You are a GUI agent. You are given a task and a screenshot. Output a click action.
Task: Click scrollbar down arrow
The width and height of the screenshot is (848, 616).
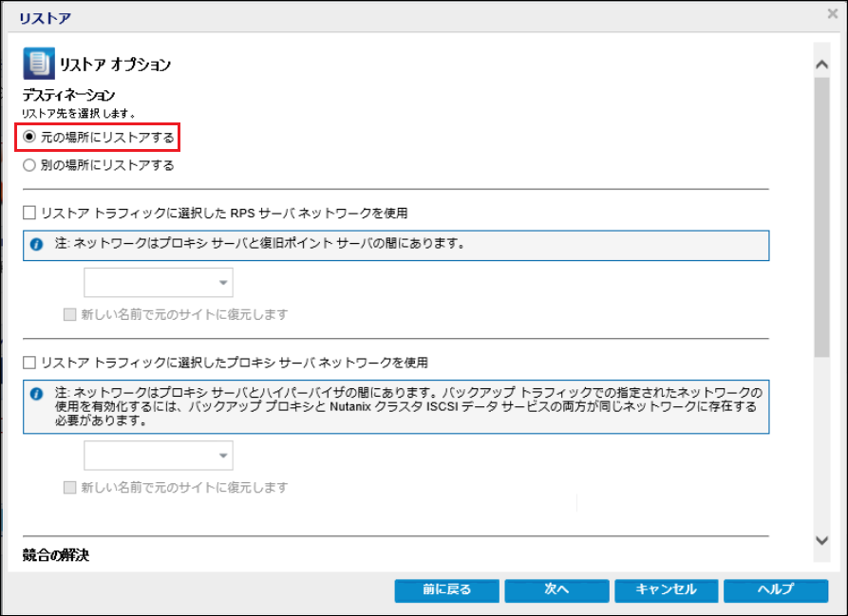point(822,539)
